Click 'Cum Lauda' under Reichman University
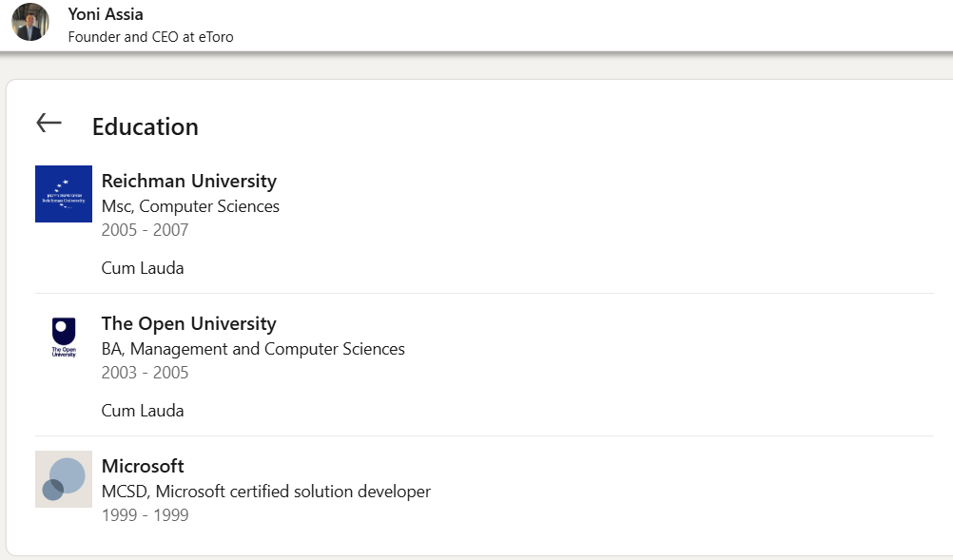 143,268
